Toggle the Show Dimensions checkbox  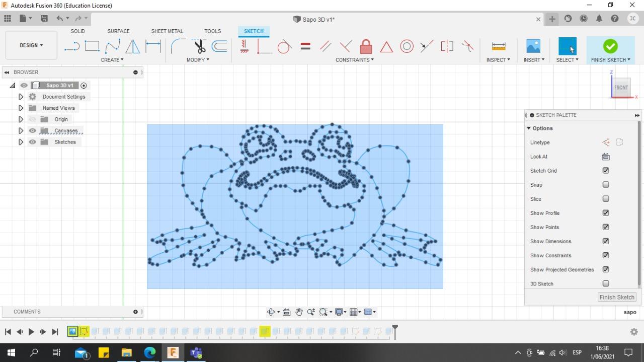[x=606, y=241]
